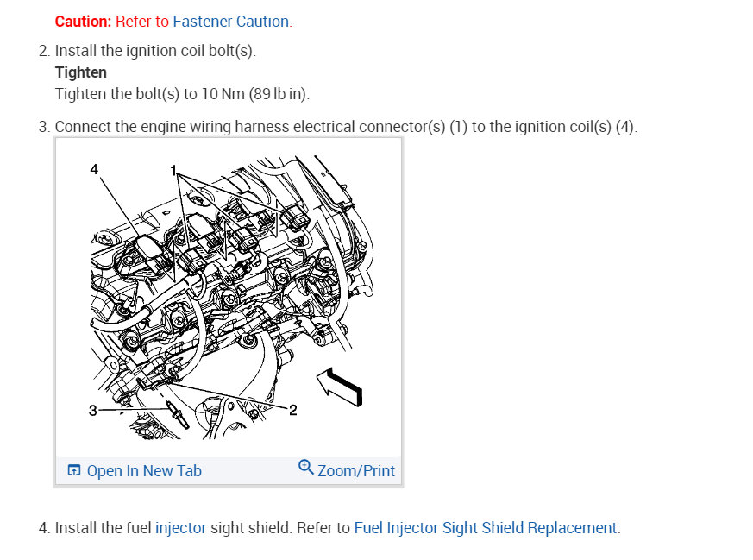The width and height of the screenshot is (753, 560).
Task: Open the Fastener Caution link
Action: [x=230, y=22]
